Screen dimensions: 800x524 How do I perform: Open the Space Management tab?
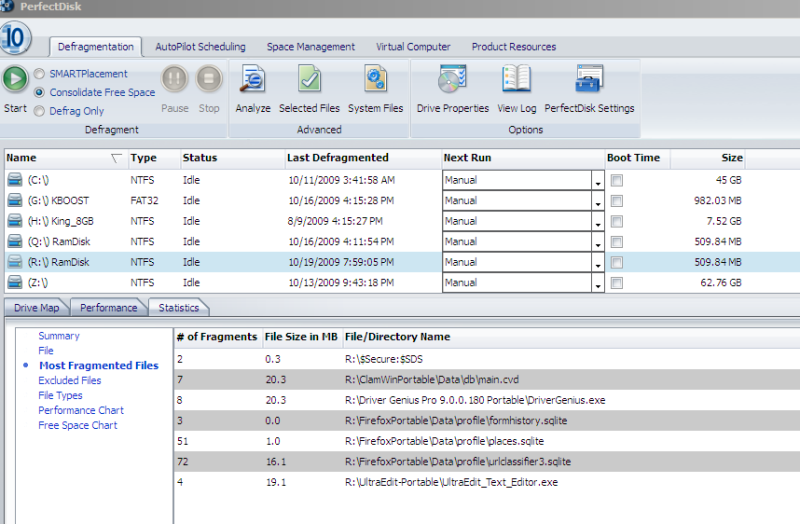pos(311,47)
